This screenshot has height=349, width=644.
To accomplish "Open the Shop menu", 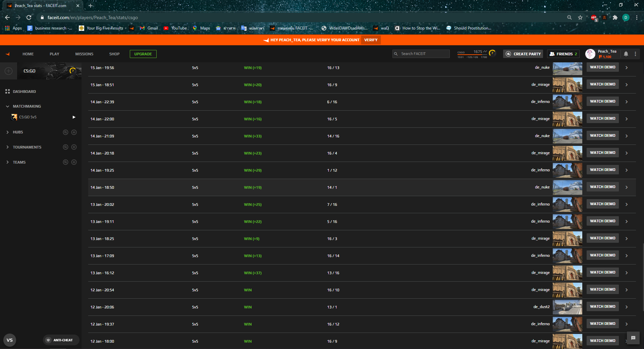I will tap(114, 54).
